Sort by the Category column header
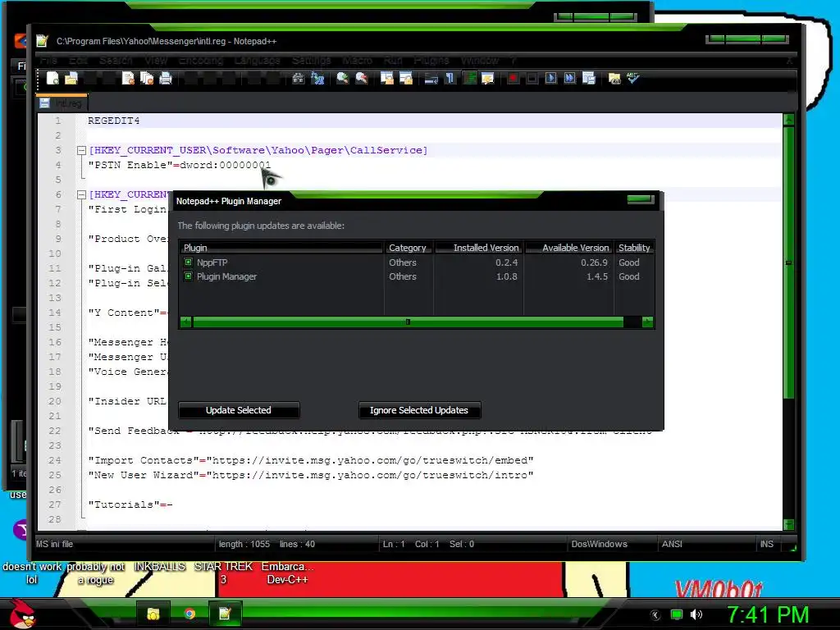This screenshot has height=630, width=840. [409, 248]
